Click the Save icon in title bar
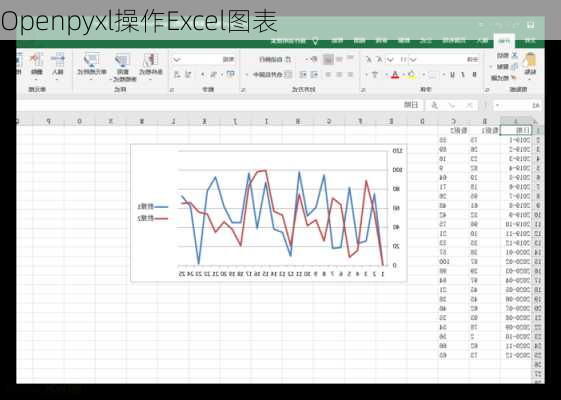 pos(530,25)
